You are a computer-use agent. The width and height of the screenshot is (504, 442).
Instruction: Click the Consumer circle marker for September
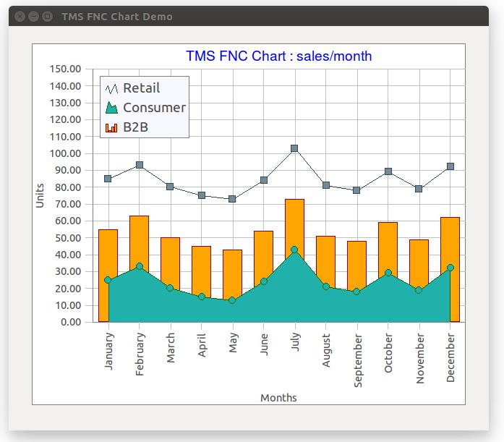point(356,292)
